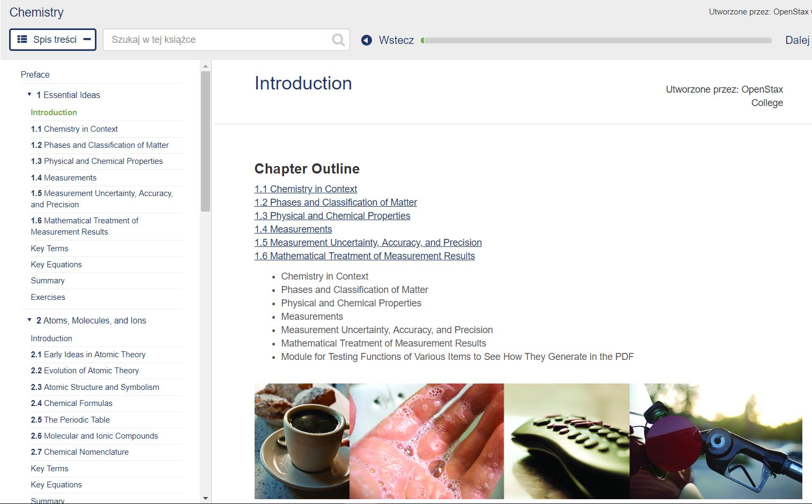Collapse the 1 Essential Ideas chapter
Screen dimensions: 812x504
(29, 95)
